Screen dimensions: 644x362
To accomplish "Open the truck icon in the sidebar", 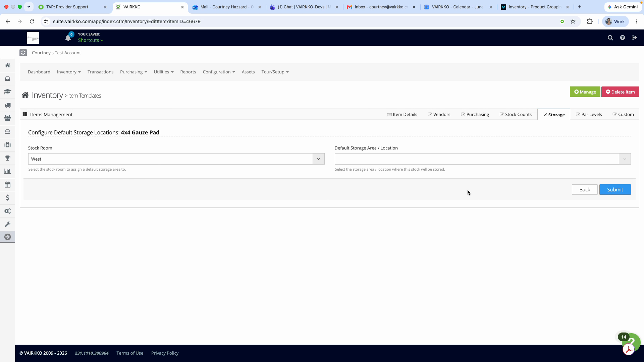I will click(x=7, y=105).
